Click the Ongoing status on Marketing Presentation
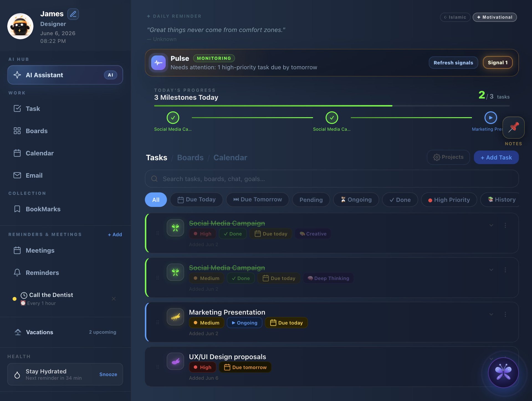The image size is (532, 401). click(x=244, y=323)
